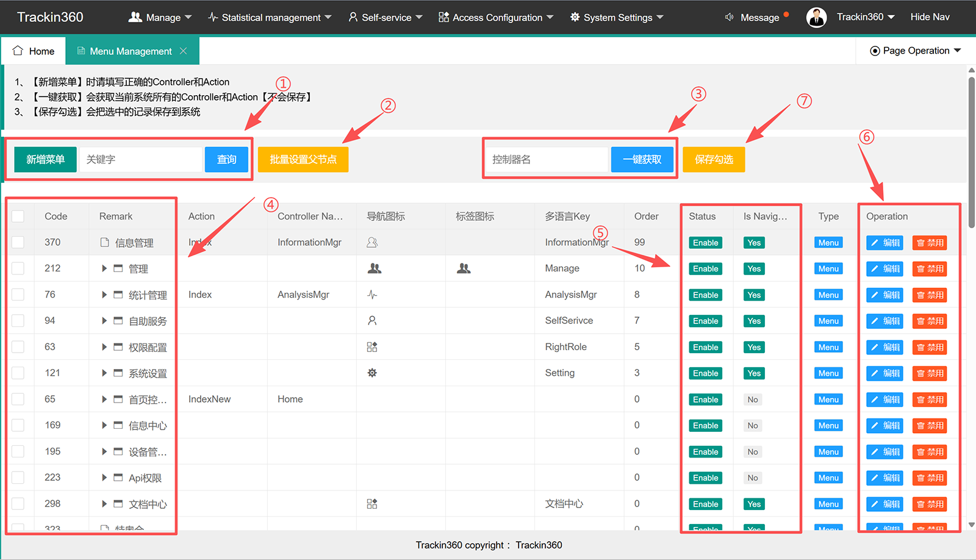Viewport: 976px width, 560px height.
Task: Expand the 权限配置 tree row
Action: (x=104, y=347)
